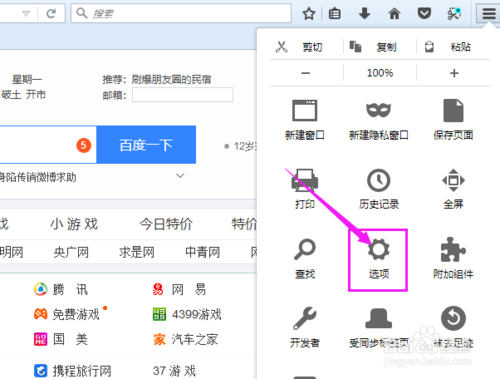Image resolution: width=500 pixels, height=379 pixels.
Task: Open a new private window
Action: pyautogui.click(x=378, y=111)
